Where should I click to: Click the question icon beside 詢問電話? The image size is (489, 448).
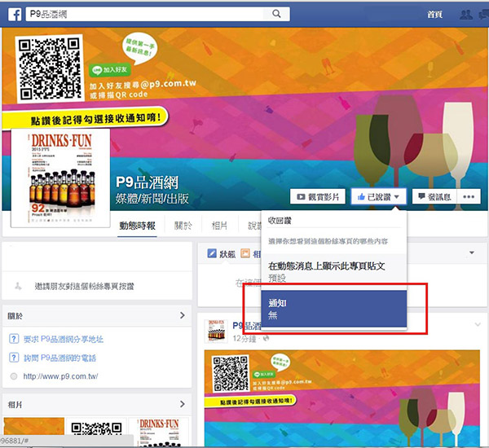14,358
